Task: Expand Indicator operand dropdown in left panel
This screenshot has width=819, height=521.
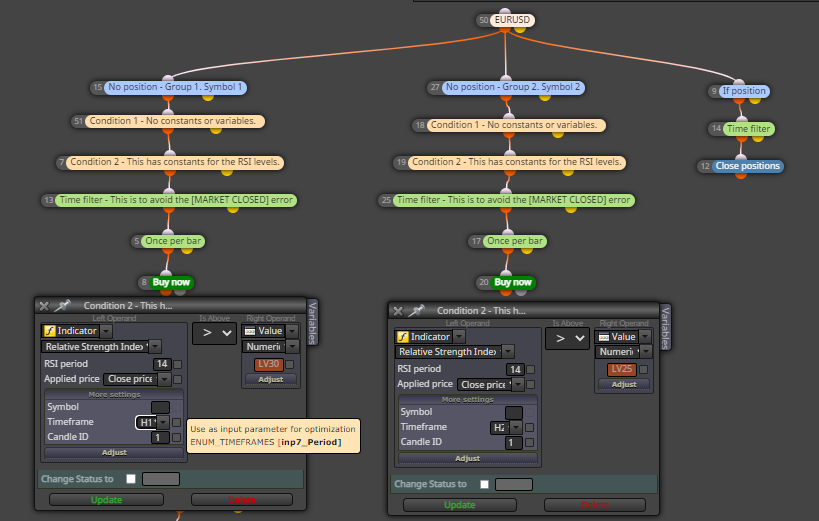Action: click(106, 331)
